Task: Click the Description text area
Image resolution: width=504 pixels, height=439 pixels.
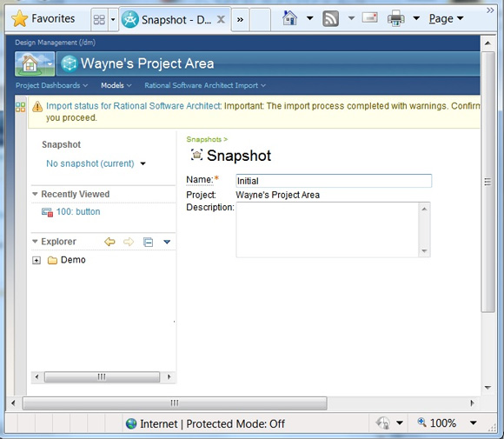Action: (328, 229)
